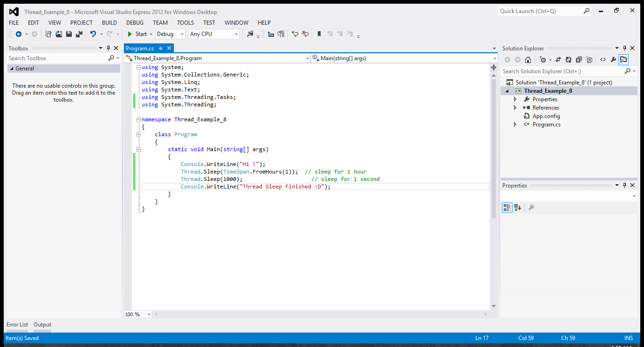Open the PROJECT menu
The height and width of the screenshot is (347, 644).
82,22
